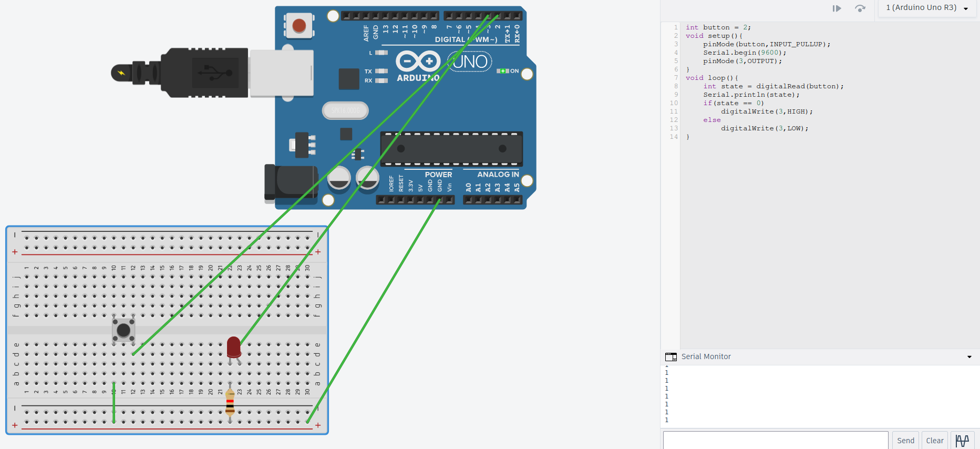Click the Serial Monitor panel icon

(x=671, y=356)
